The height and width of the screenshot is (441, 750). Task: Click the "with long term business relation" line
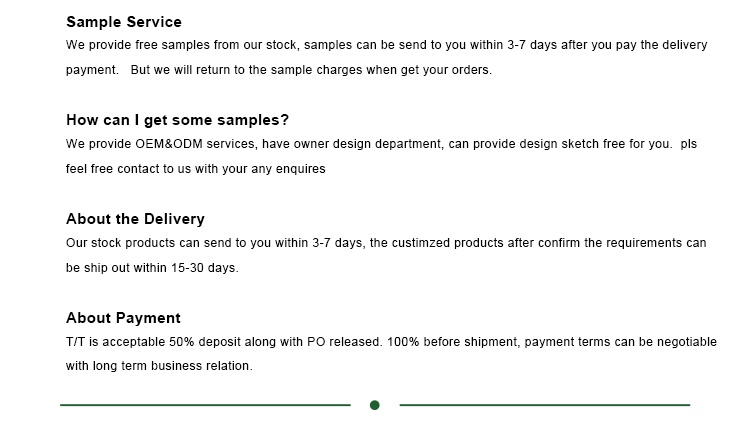159,366
